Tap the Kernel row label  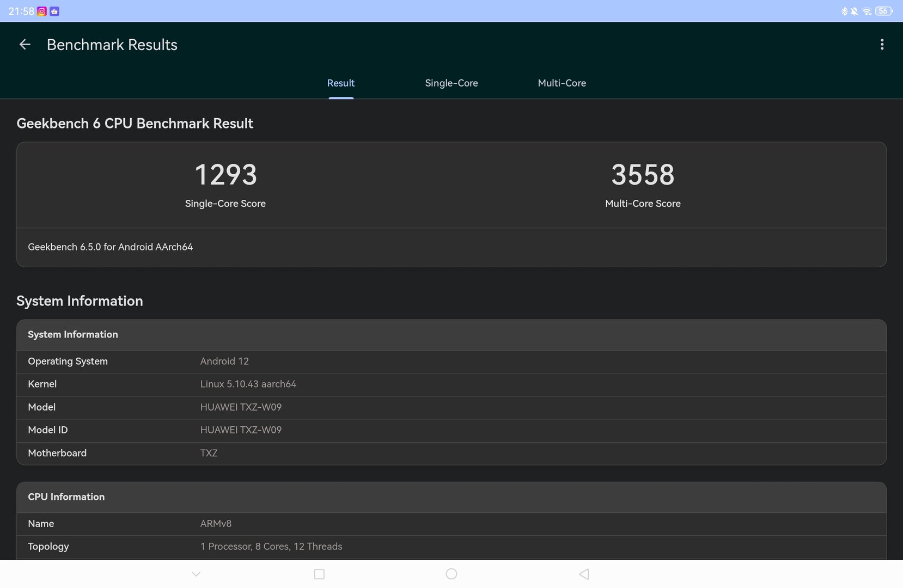coord(42,384)
